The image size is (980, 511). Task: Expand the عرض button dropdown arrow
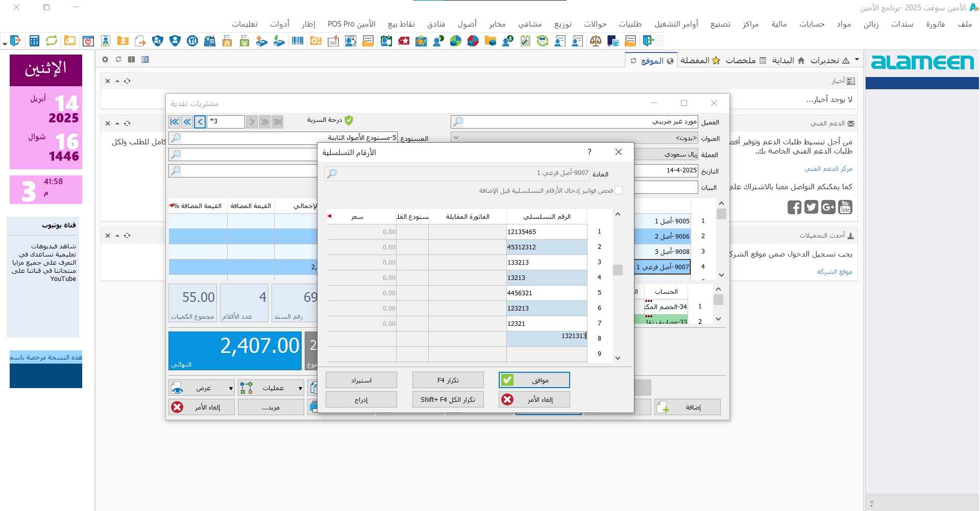pos(231,388)
